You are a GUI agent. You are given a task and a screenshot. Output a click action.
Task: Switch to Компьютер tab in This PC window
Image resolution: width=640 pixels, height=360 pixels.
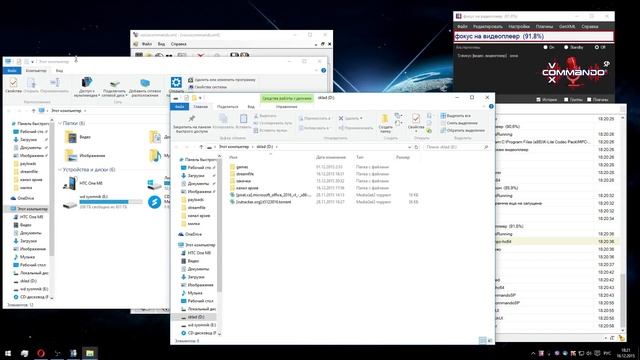(36, 71)
